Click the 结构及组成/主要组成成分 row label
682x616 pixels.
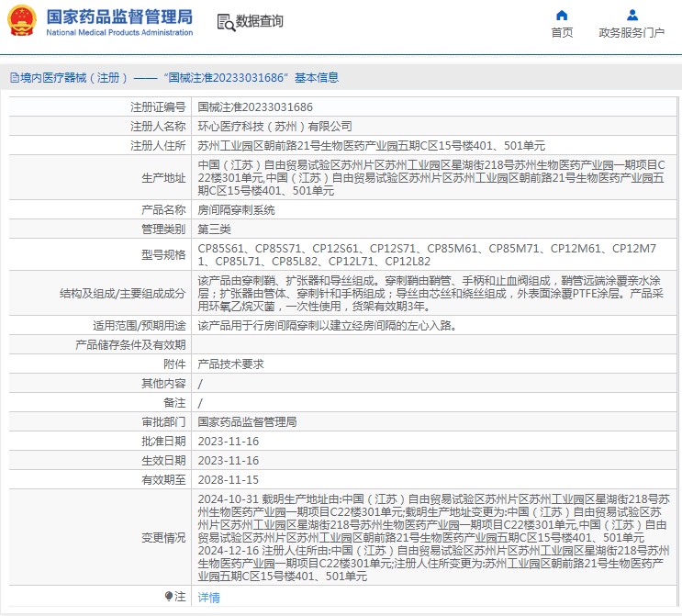pos(123,293)
